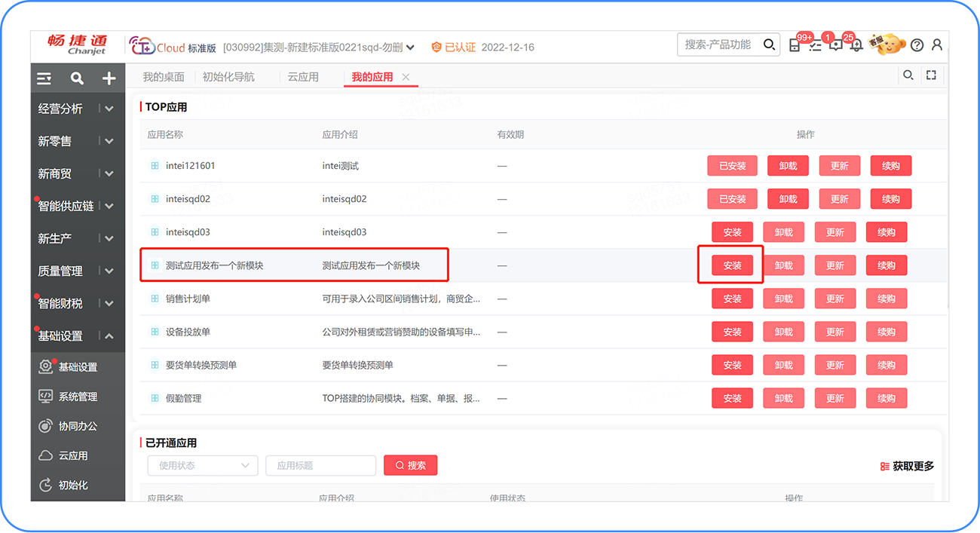Renew the 销售计划单 app

pyautogui.click(x=887, y=299)
